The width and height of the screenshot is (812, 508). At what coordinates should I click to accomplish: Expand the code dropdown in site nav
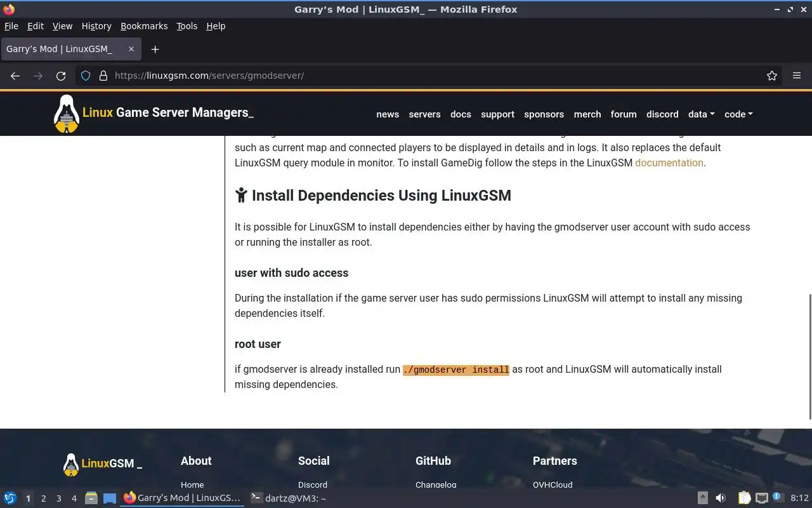738,114
